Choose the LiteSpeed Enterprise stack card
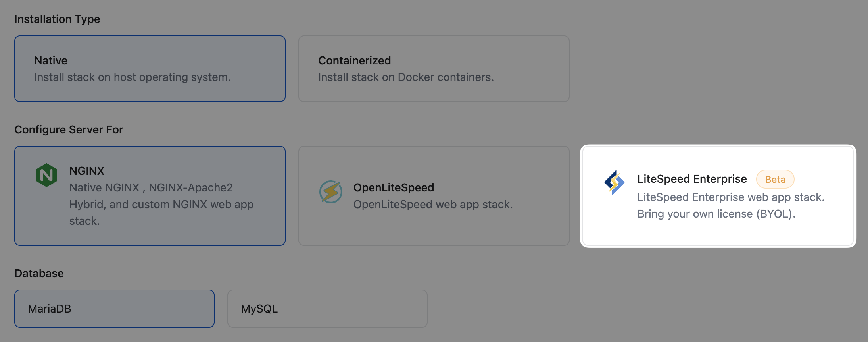 [x=718, y=196]
